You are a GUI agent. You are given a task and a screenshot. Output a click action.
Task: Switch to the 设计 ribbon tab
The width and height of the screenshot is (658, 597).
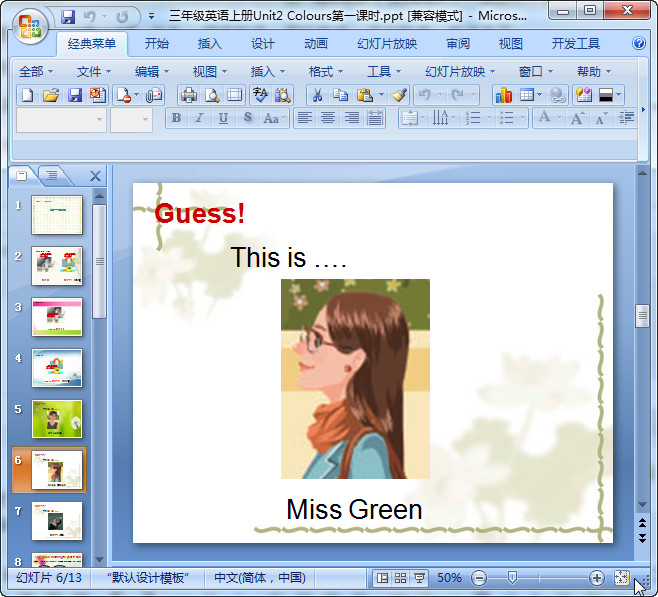(x=263, y=43)
